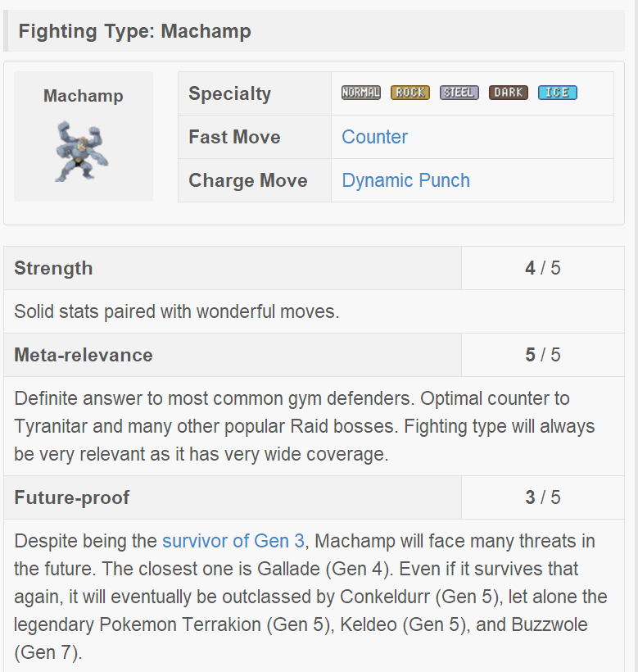Screen dimensions: 638x672
Task: Click the 5 / 5 Meta-relevance score
Action: 543,355
